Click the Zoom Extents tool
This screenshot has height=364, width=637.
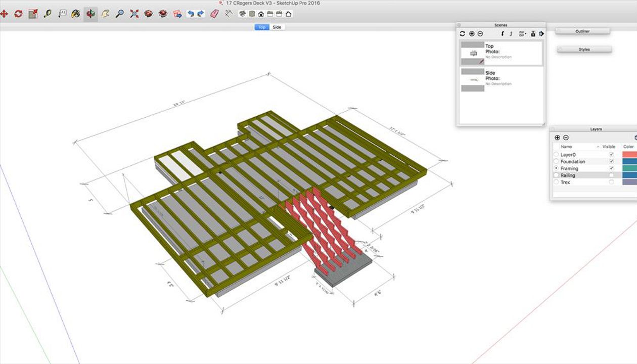[134, 14]
